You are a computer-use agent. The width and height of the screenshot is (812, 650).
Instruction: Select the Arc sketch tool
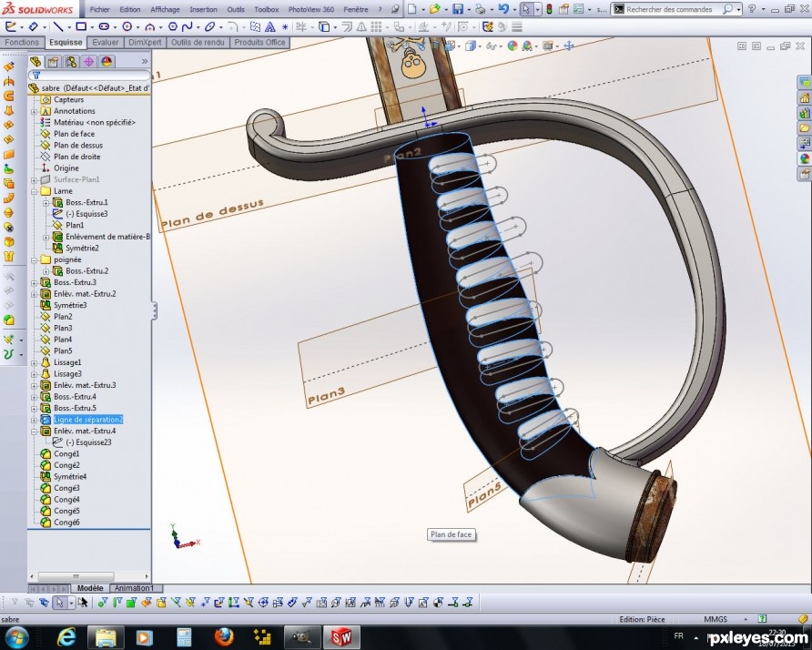pos(150,26)
